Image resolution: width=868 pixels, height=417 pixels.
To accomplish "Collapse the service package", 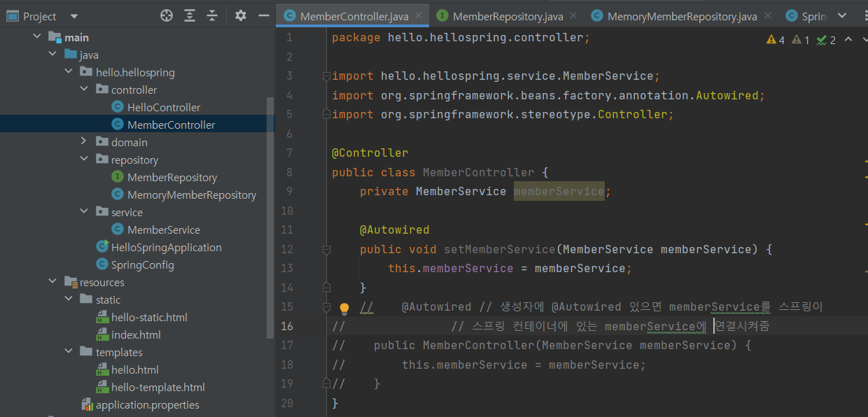I will click(84, 212).
